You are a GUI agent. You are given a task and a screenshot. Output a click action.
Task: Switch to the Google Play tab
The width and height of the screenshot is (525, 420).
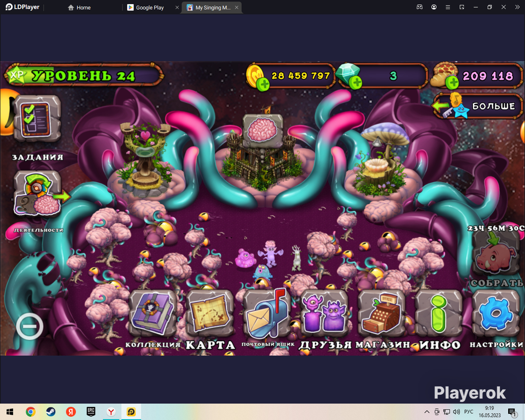coord(146,8)
